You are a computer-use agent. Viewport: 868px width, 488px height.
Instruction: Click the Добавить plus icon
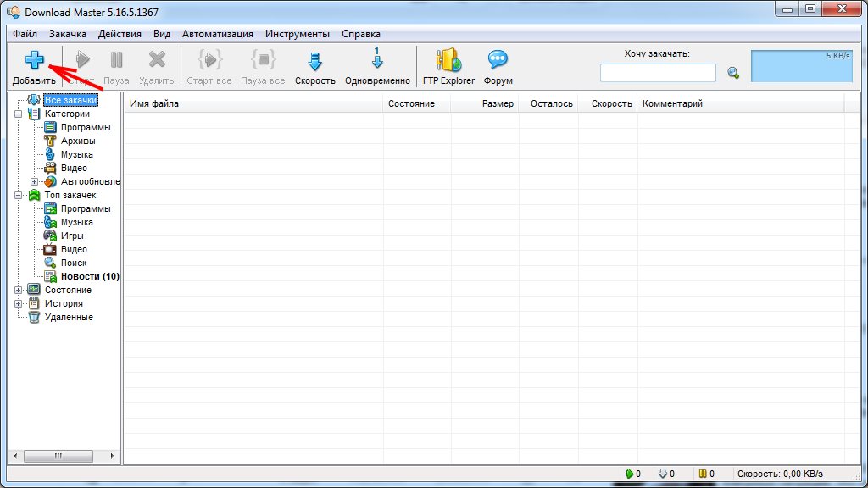click(34, 60)
